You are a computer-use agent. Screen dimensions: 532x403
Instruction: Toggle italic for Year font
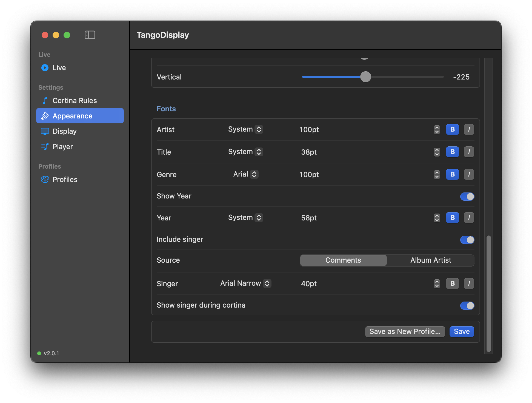point(469,218)
